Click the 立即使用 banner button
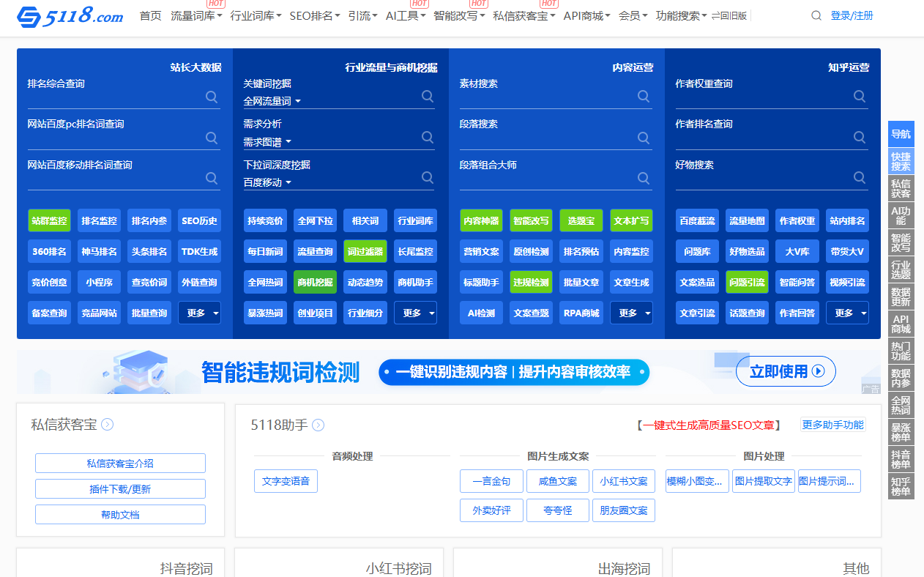The height and width of the screenshot is (577, 924). pyautogui.click(x=786, y=371)
